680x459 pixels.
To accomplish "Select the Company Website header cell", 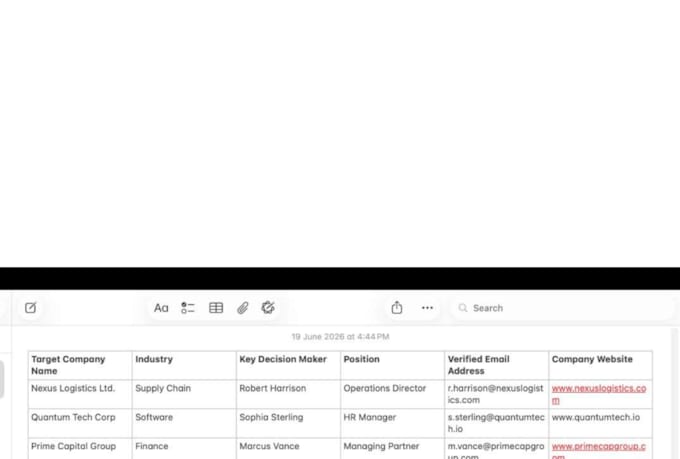I will (x=601, y=365).
